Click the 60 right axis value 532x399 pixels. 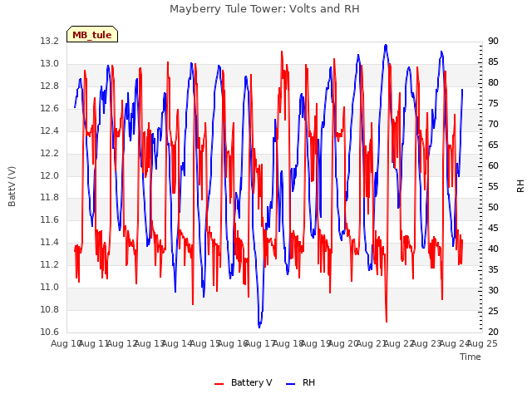pos(493,165)
